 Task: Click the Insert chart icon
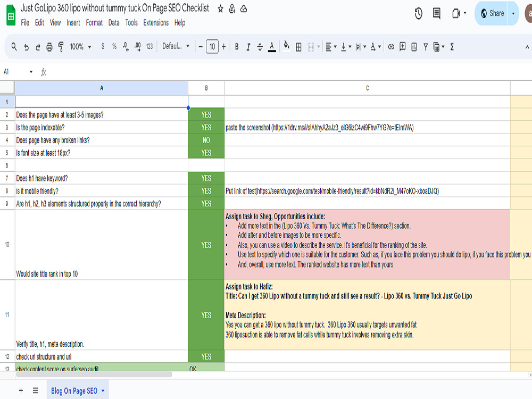(414, 47)
